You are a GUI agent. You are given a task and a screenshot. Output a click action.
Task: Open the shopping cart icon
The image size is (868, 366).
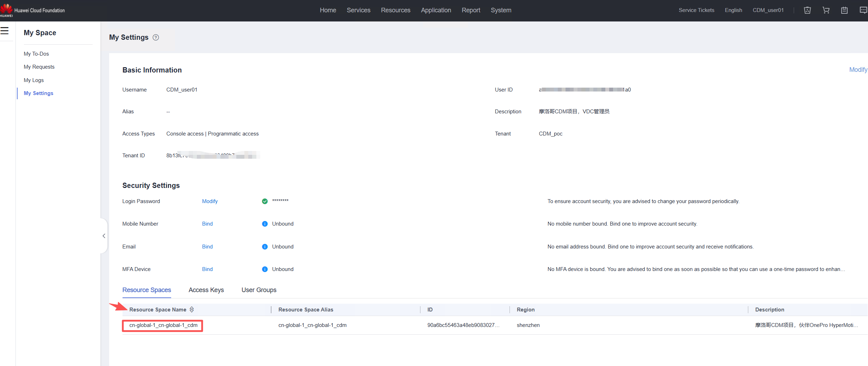click(x=826, y=10)
